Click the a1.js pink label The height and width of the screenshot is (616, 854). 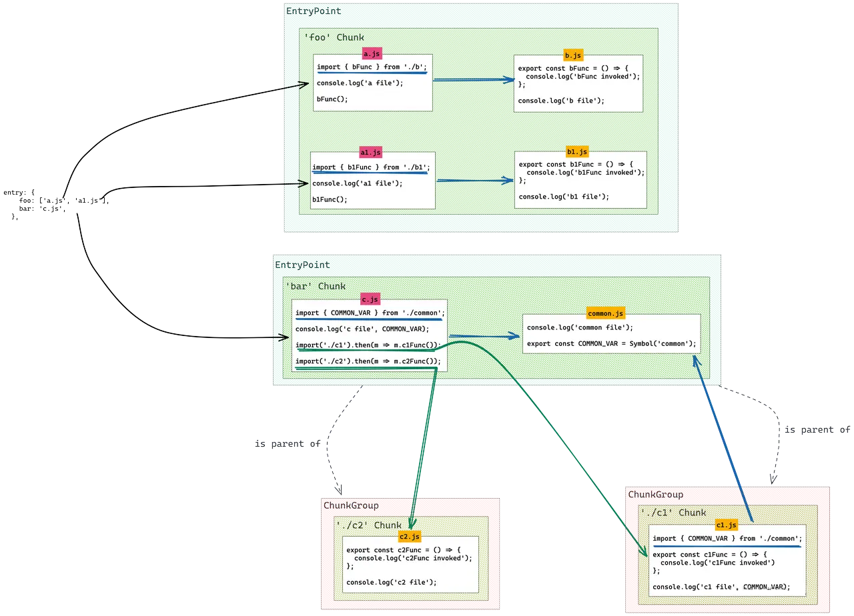click(370, 152)
